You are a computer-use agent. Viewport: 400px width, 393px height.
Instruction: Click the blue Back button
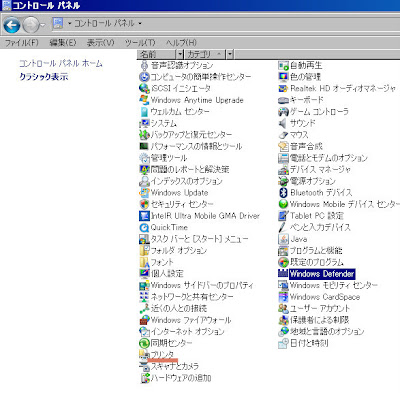[x=12, y=25]
